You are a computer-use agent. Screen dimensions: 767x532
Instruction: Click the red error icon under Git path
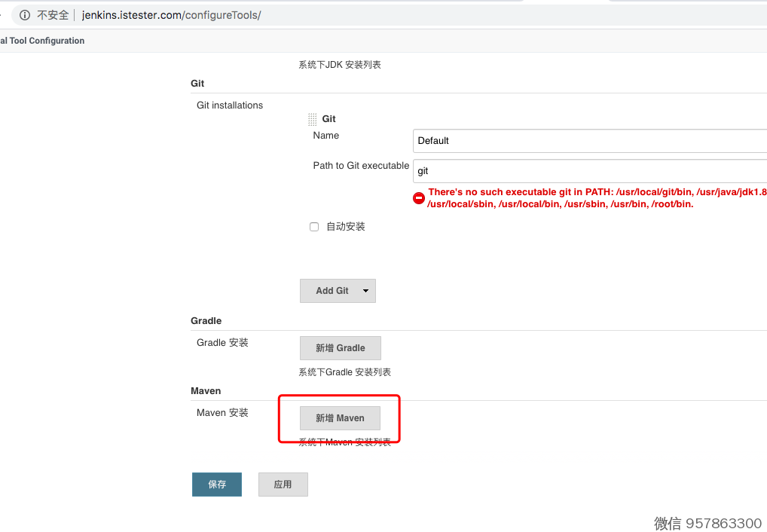click(x=419, y=198)
